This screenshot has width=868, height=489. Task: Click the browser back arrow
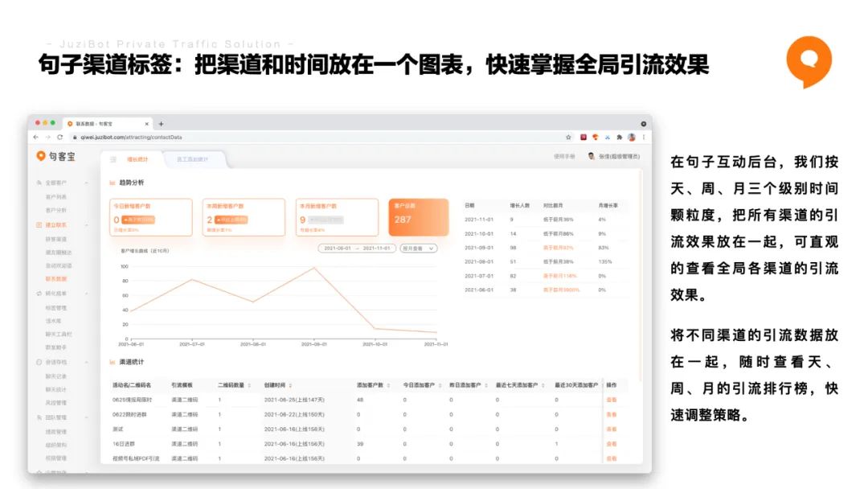(36, 138)
